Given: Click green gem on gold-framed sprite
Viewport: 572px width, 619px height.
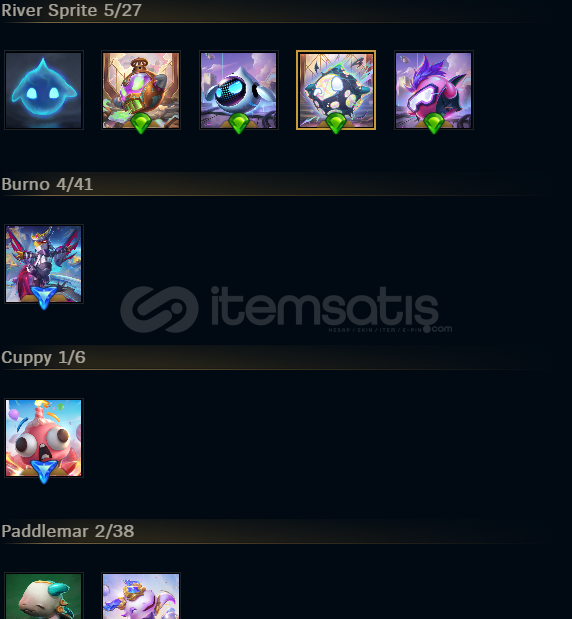Looking at the screenshot, I should (336, 124).
